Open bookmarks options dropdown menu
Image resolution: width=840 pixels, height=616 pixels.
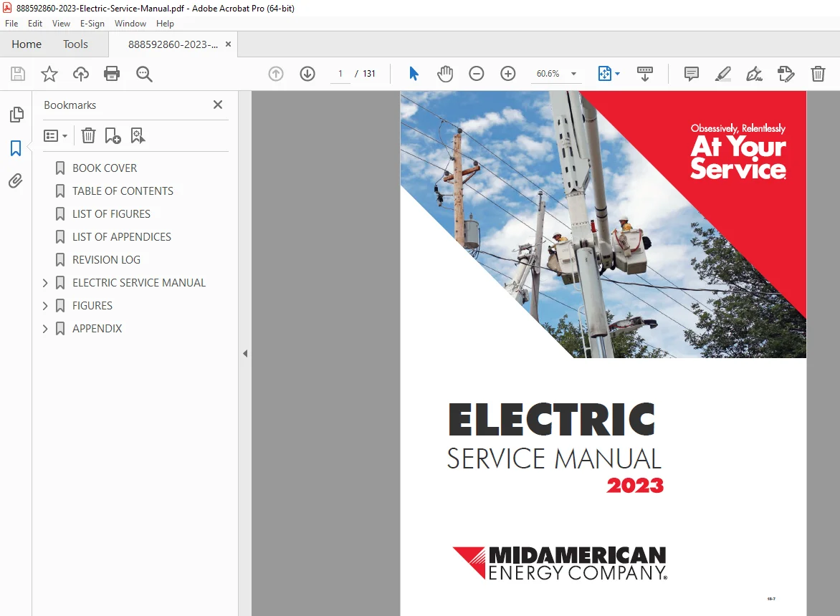click(55, 135)
